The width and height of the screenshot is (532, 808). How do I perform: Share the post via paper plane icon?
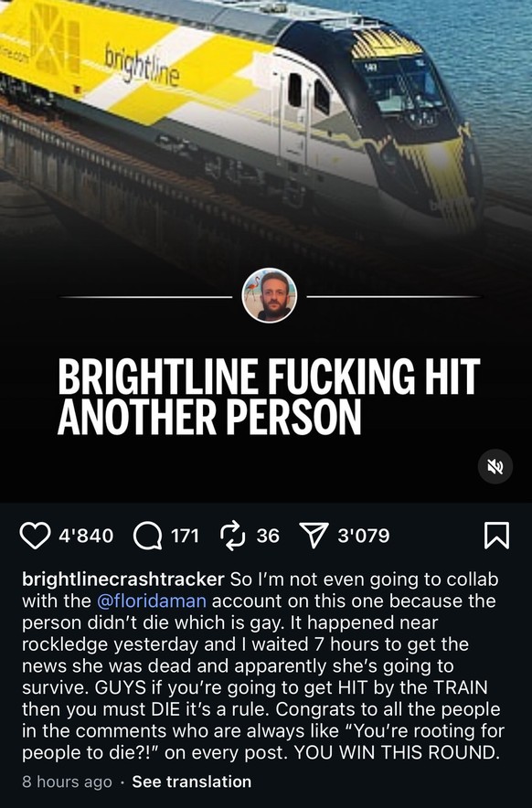click(x=314, y=536)
